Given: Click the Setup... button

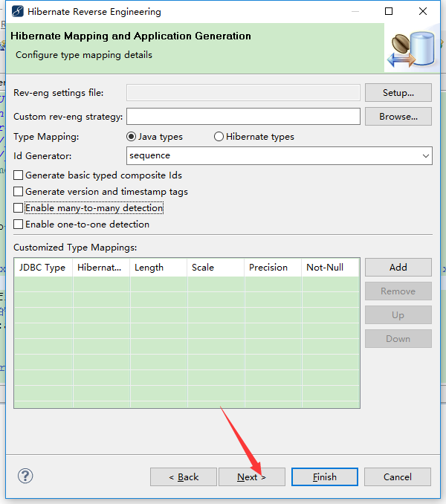Looking at the screenshot, I should pyautogui.click(x=398, y=93).
